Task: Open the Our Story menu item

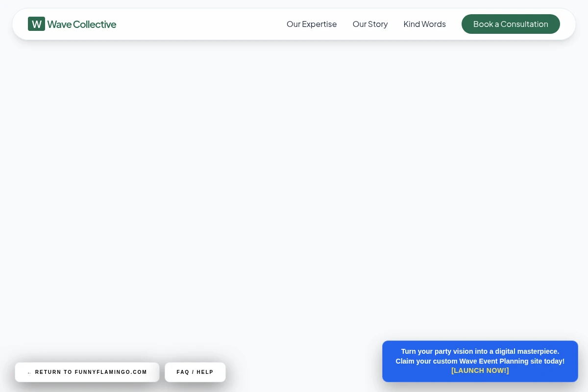Action: pyautogui.click(x=370, y=24)
